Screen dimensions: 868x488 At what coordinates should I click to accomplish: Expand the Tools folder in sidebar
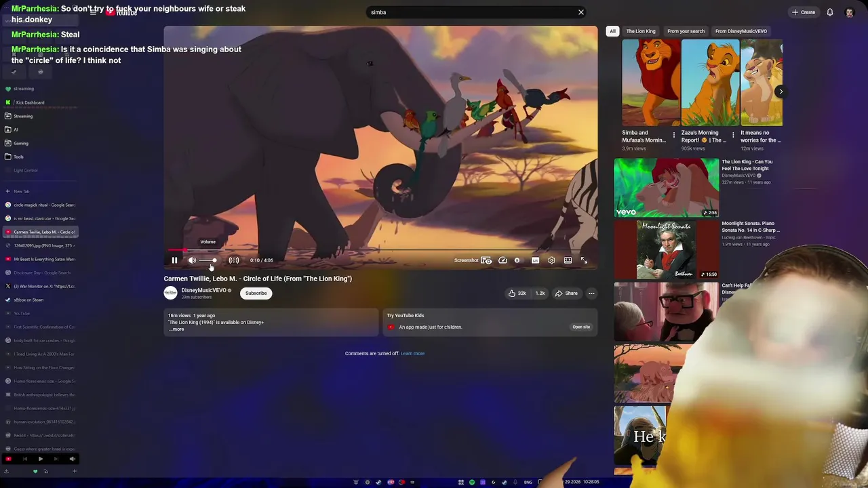(41, 157)
